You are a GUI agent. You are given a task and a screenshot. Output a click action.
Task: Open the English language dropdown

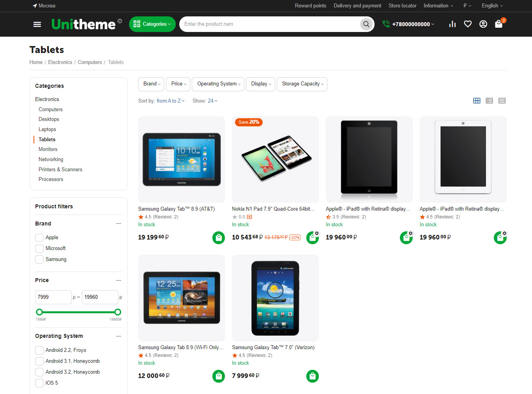tap(492, 6)
